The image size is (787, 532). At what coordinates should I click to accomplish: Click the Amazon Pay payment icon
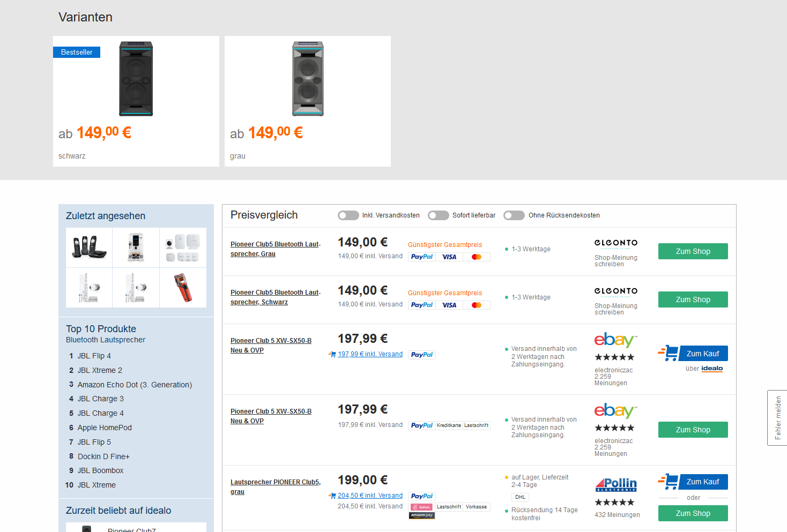click(422, 515)
